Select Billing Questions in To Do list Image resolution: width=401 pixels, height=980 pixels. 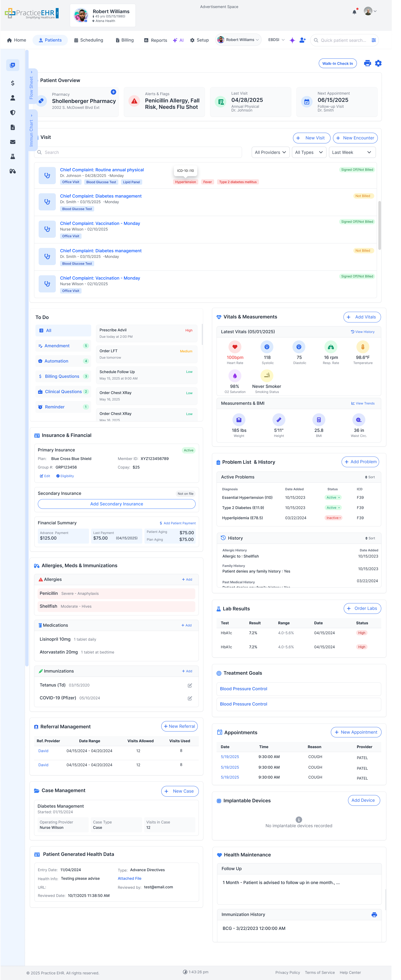[x=62, y=376]
